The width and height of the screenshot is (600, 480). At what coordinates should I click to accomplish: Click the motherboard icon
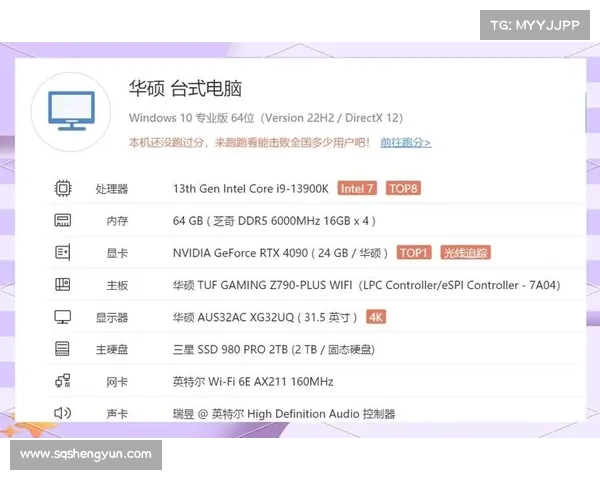pyautogui.click(x=63, y=284)
